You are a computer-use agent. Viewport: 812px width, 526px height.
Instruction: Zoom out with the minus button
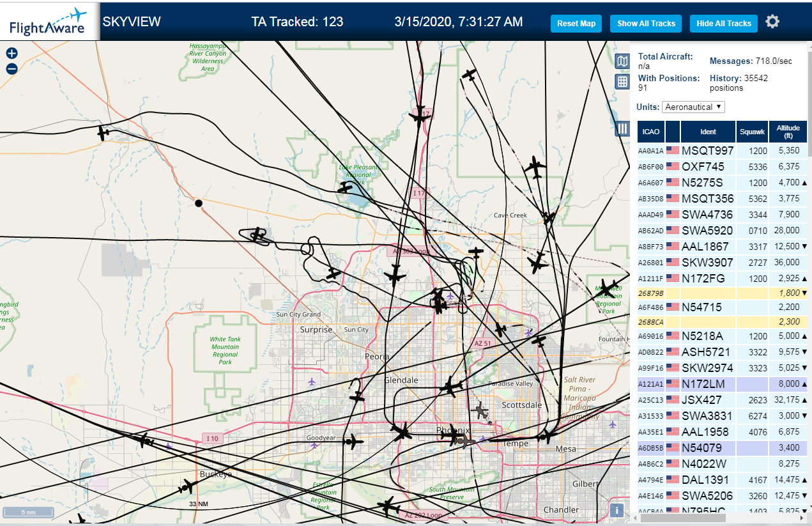[x=11, y=68]
